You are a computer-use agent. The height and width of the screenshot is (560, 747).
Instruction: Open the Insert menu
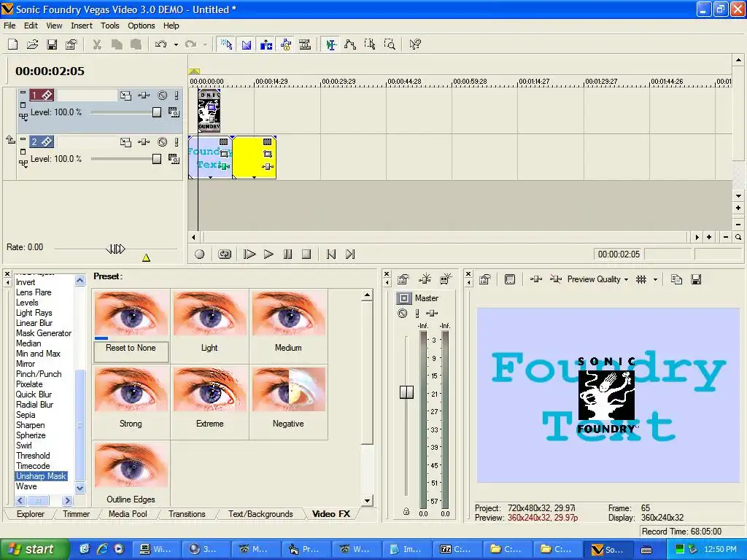(82, 26)
